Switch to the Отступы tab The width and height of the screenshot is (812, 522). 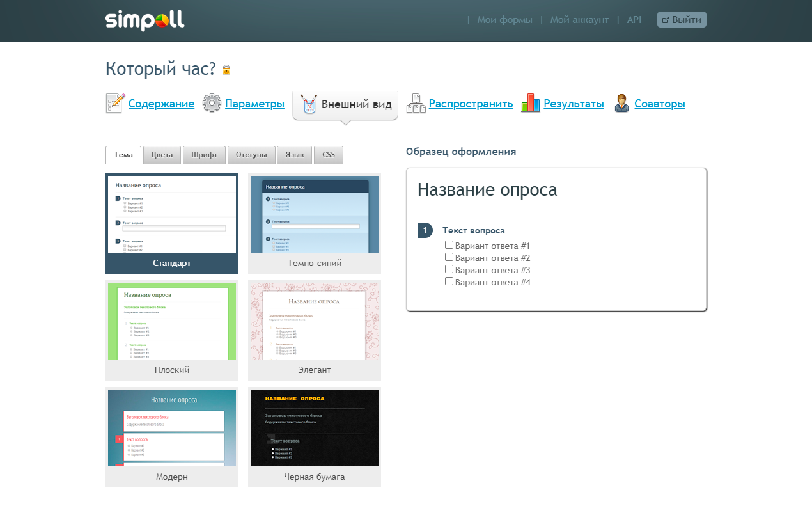click(251, 154)
